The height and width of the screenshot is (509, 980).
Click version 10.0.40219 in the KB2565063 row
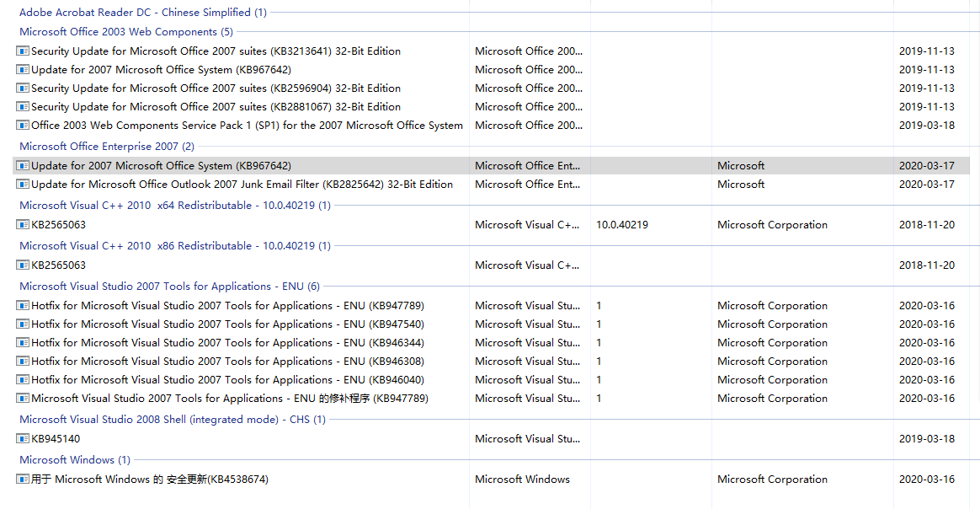pos(622,224)
